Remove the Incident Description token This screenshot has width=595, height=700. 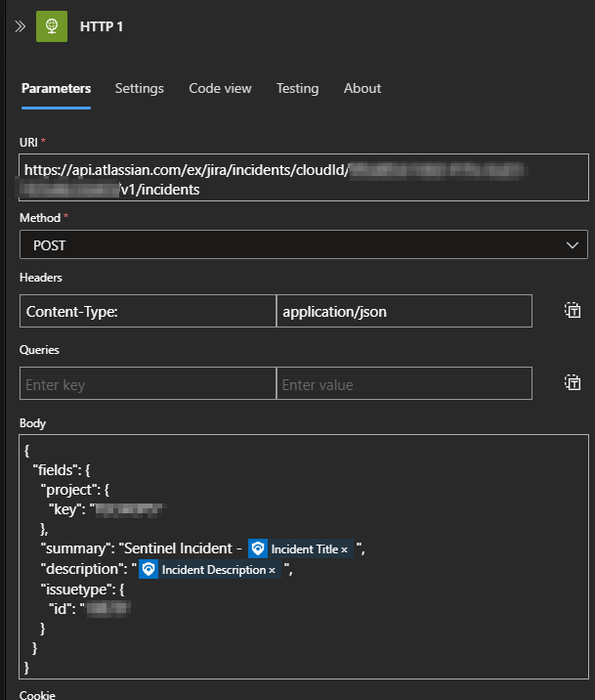272,571
